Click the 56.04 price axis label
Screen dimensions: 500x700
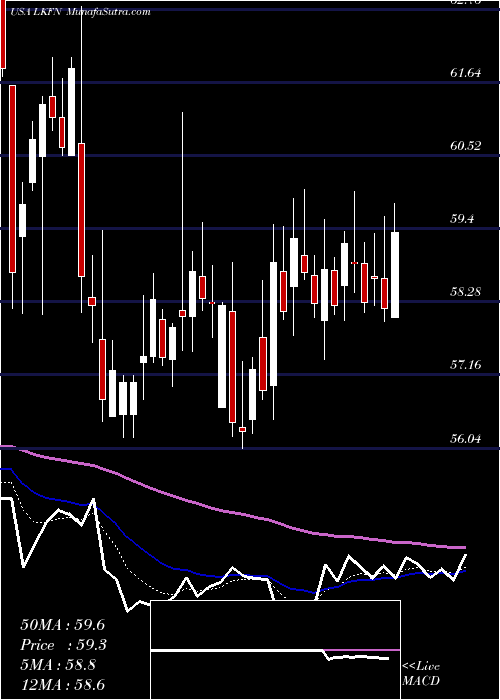click(x=466, y=438)
